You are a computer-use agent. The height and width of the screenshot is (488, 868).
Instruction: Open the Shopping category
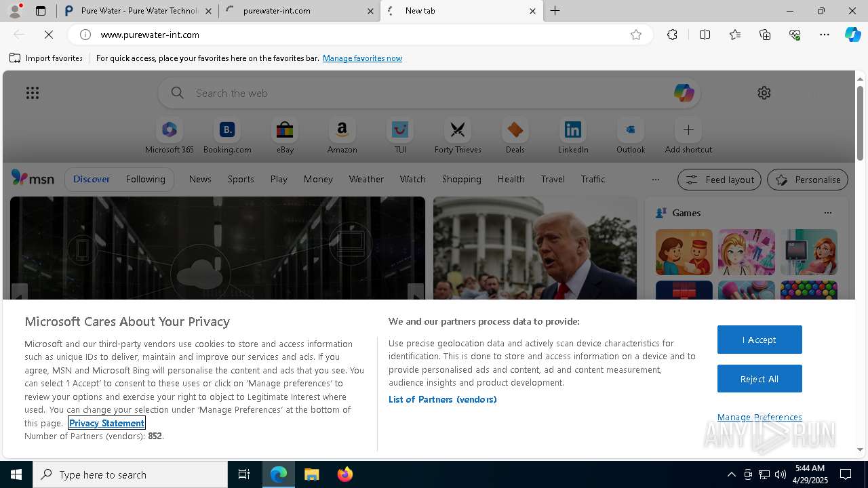tap(461, 179)
